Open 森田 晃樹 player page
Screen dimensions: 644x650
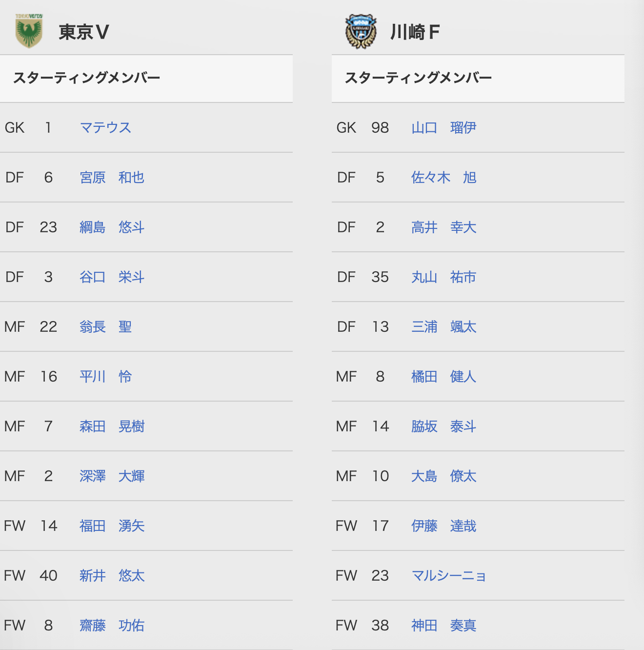tap(112, 426)
